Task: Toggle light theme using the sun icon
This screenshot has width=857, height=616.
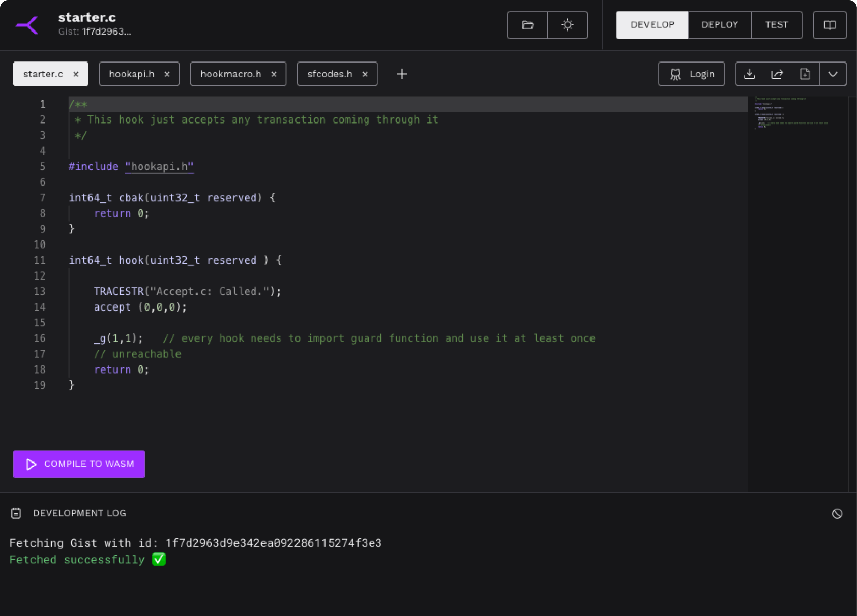Action: (x=567, y=25)
